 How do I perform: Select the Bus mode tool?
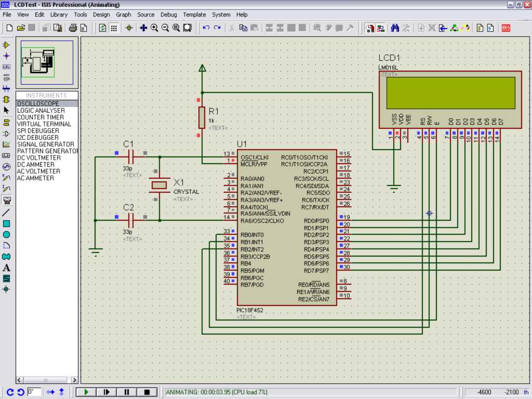tap(6, 89)
